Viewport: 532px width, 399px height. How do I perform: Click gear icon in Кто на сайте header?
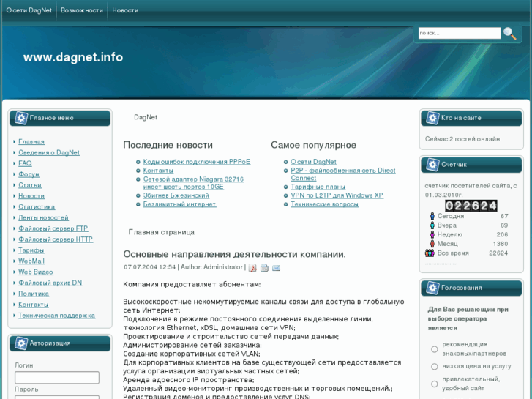click(432, 118)
